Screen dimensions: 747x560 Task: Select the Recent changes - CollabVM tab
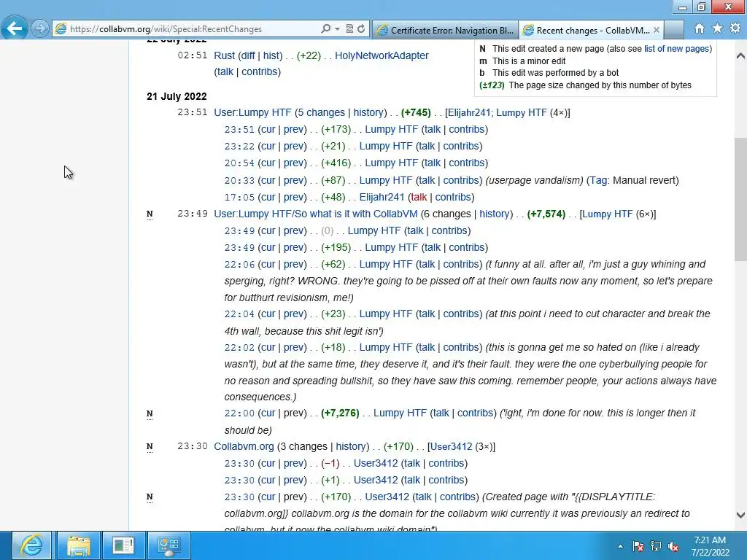coord(587,30)
